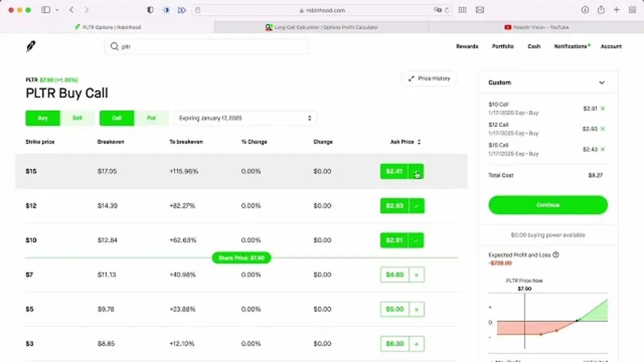Click the -$728.00 expected loss value

[x=500, y=263]
